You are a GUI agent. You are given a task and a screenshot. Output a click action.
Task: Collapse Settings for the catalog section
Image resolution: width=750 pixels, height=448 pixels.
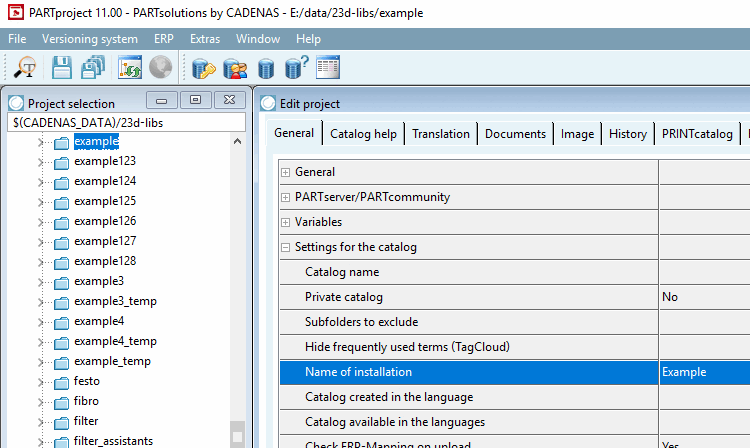point(286,247)
